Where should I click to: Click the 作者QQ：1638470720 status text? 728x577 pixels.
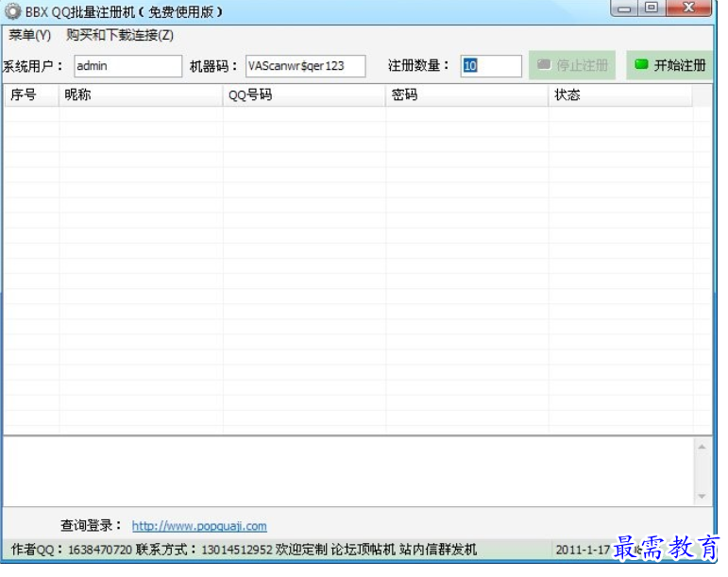[72, 550]
